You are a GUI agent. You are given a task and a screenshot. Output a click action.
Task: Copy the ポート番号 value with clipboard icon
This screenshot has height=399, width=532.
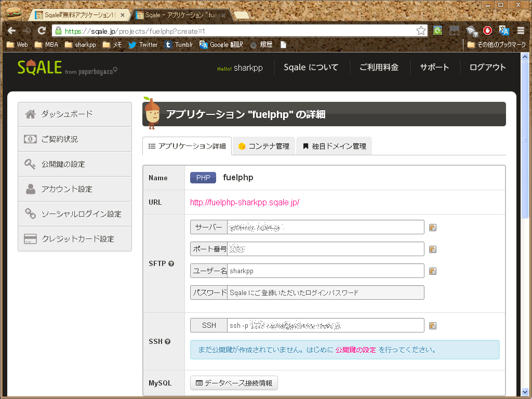point(433,249)
